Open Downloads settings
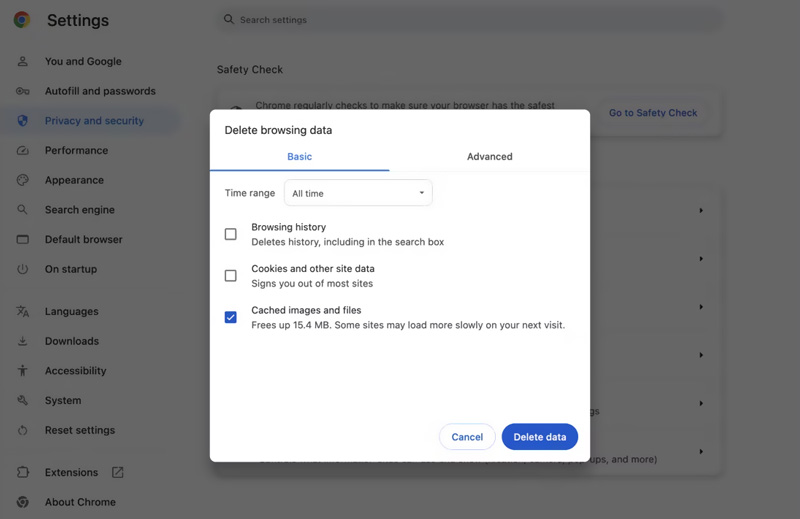Viewport: 800px width, 519px height. pos(72,341)
